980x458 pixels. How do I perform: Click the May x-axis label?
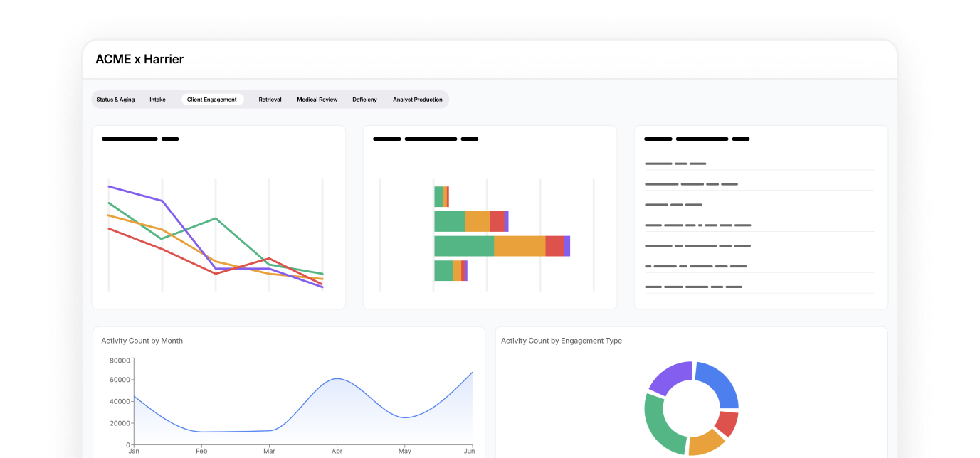(x=405, y=452)
